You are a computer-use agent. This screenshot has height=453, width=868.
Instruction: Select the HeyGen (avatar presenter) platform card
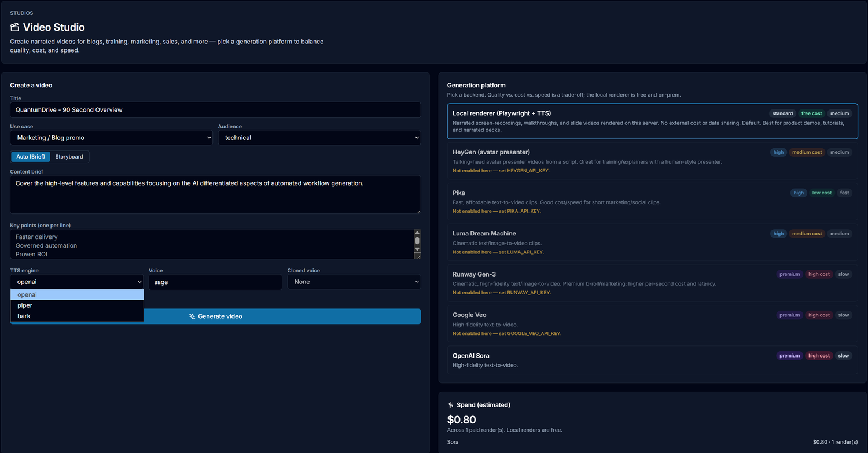[x=652, y=161]
